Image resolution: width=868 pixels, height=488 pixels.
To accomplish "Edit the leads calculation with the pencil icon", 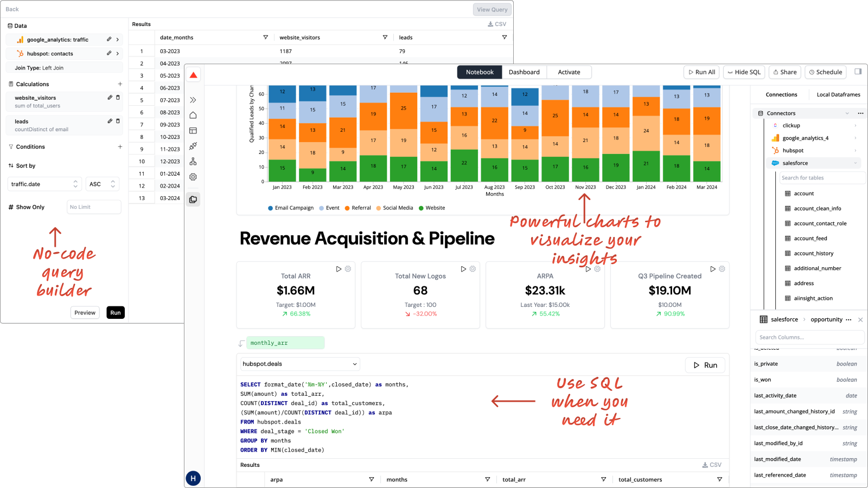I will (110, 121).
